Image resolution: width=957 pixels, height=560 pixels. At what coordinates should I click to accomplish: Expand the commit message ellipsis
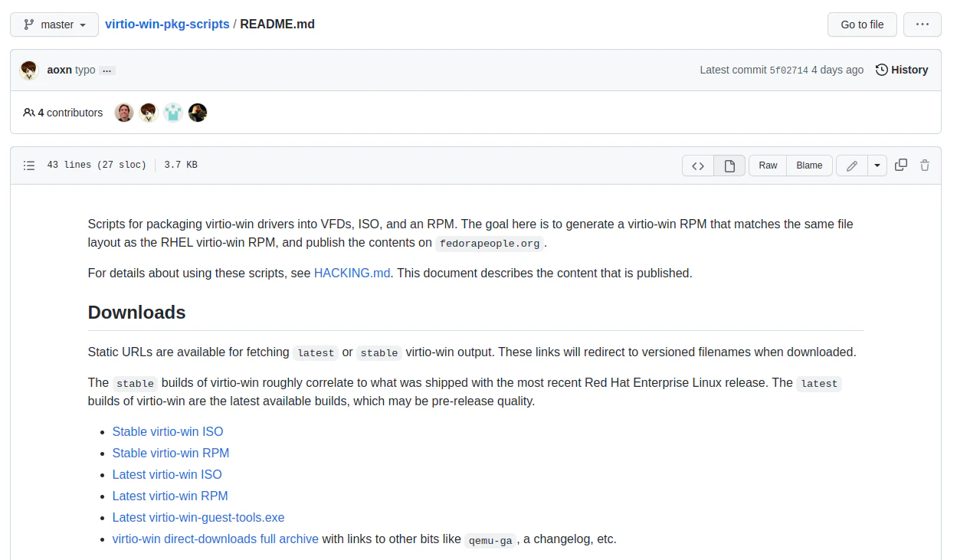tap(107, 70)
